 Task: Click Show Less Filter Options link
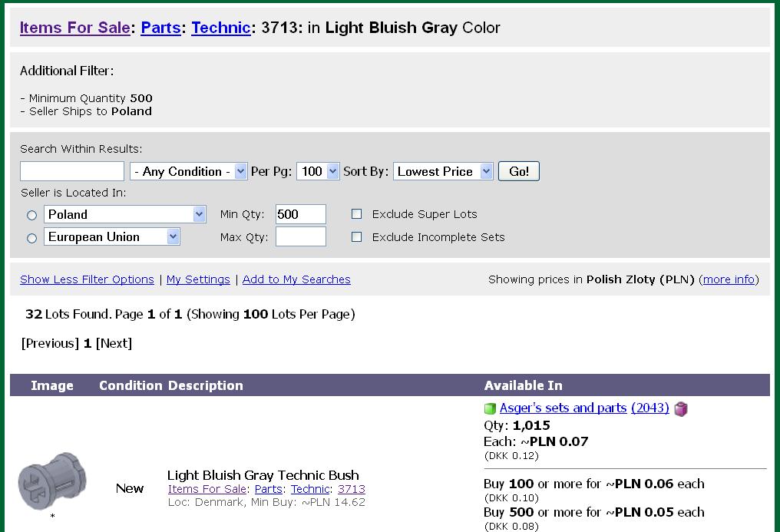[x=87, y=279]
